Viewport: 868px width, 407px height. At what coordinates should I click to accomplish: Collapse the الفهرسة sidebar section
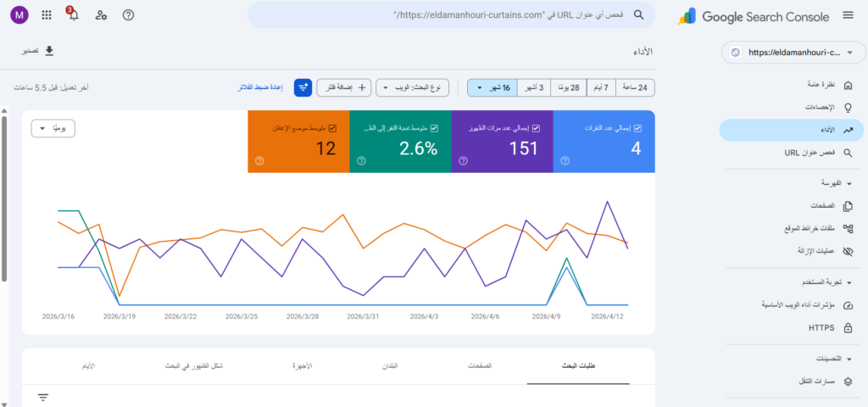click(849, 183)
